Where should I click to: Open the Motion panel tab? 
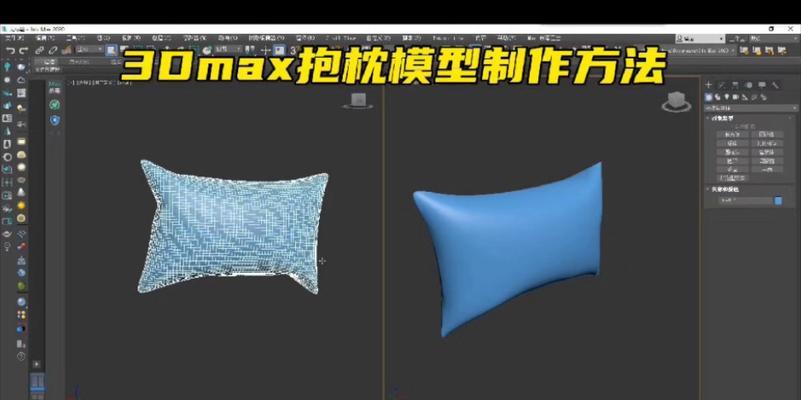pos(748,85)
